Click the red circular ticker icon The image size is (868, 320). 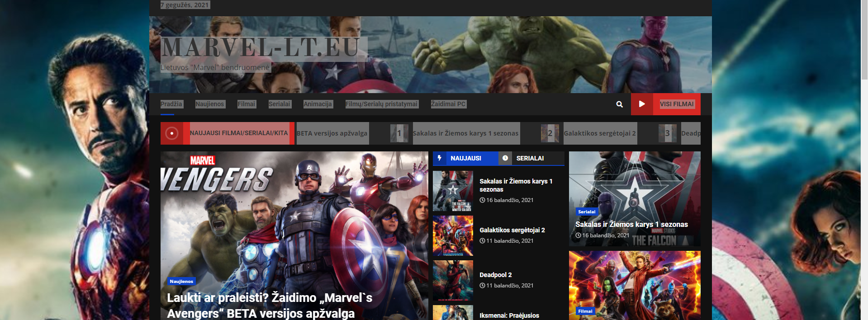(172, 133)
